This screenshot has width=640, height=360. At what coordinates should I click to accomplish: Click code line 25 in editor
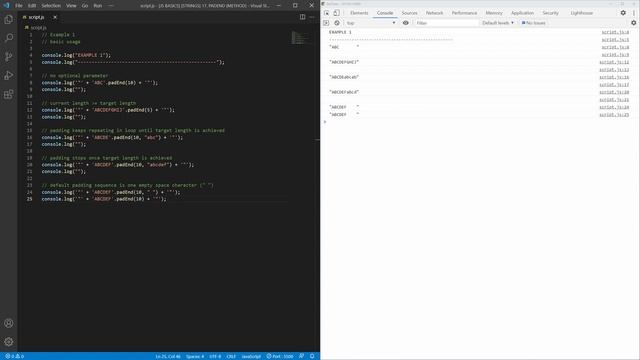[104, 199]
